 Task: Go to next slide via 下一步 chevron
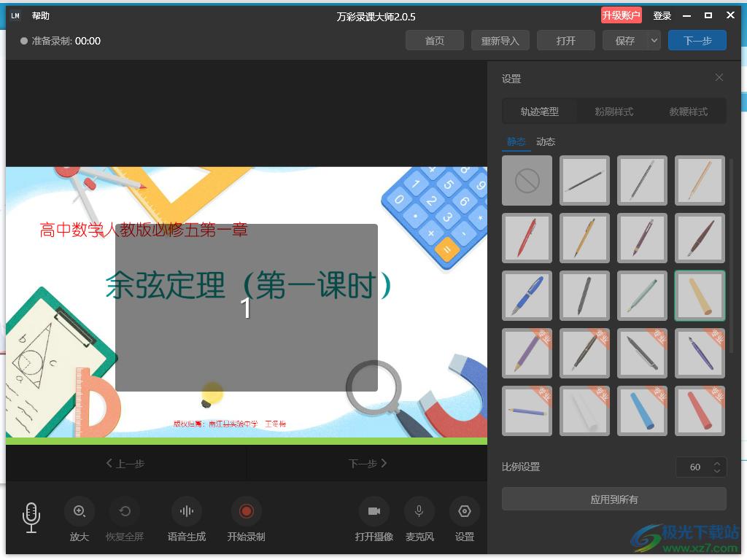pyautogui.click(x=368, y=463)
